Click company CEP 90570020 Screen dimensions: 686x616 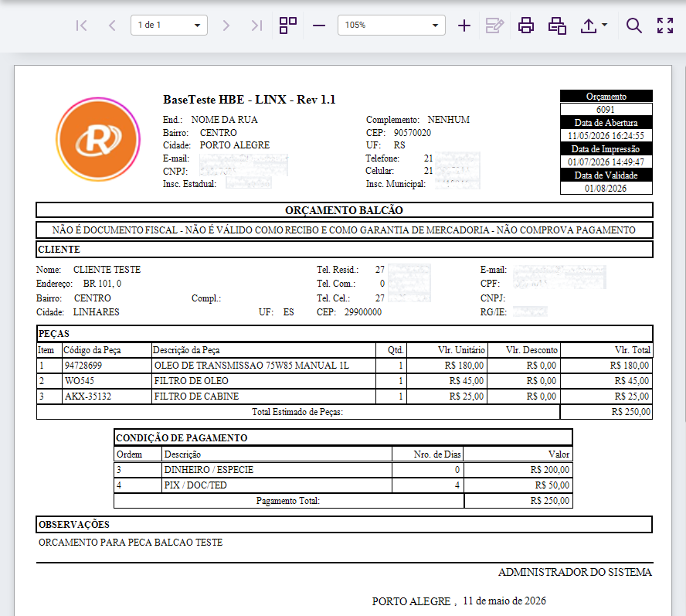tap(412, 133)
